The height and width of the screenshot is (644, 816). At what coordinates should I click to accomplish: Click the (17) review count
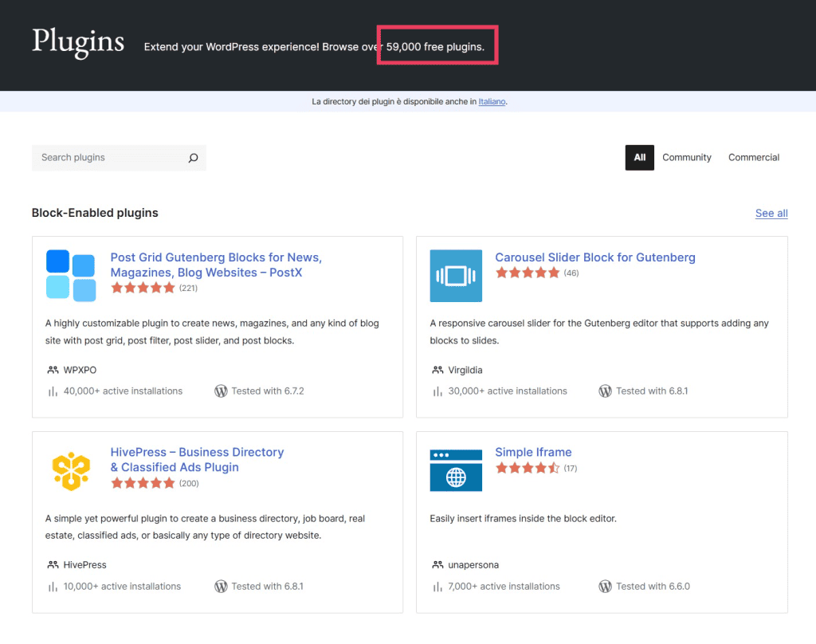coord(571,468)
